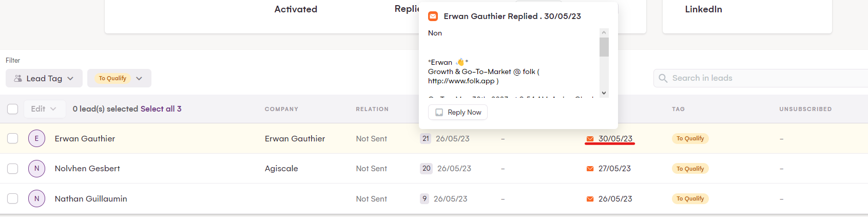Viewport: 868px width, 217px height.
Task: Open the Activated stats tab
Action: [296, 9]
